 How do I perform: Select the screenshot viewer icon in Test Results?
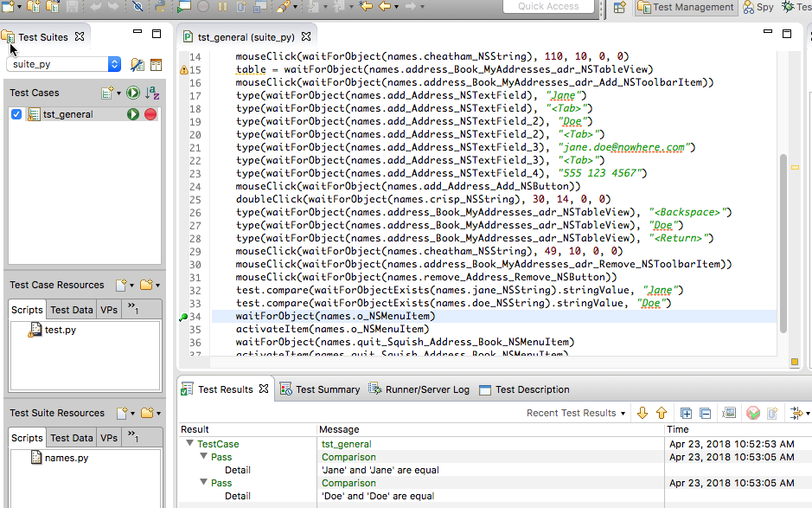tap(729, 413)
